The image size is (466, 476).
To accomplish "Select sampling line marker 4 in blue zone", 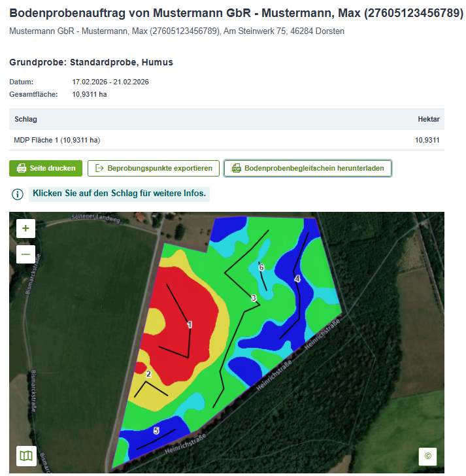I will pyautogui.click(x=297, y=279).
